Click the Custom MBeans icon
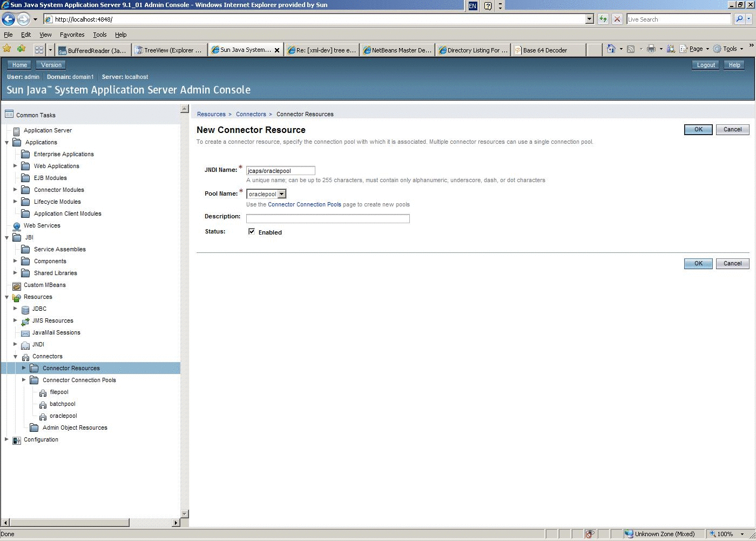Viewport: 756px width, 541px height. click(17, 285)
